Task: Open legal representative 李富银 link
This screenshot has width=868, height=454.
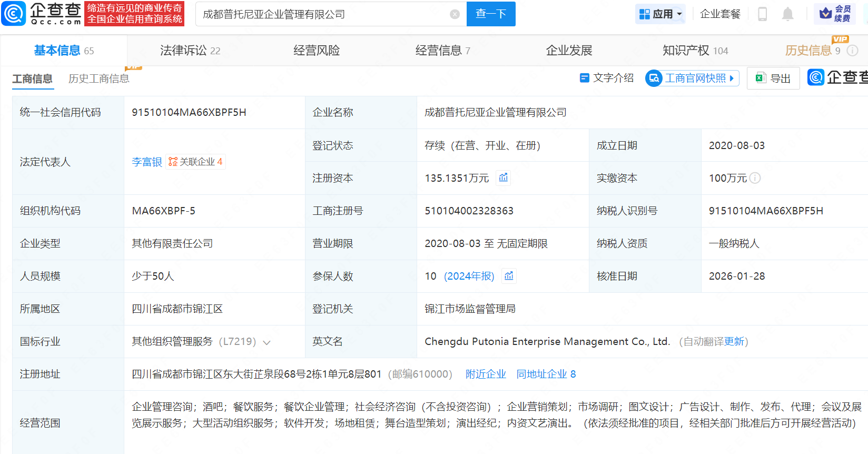Action: click(146, 162)
